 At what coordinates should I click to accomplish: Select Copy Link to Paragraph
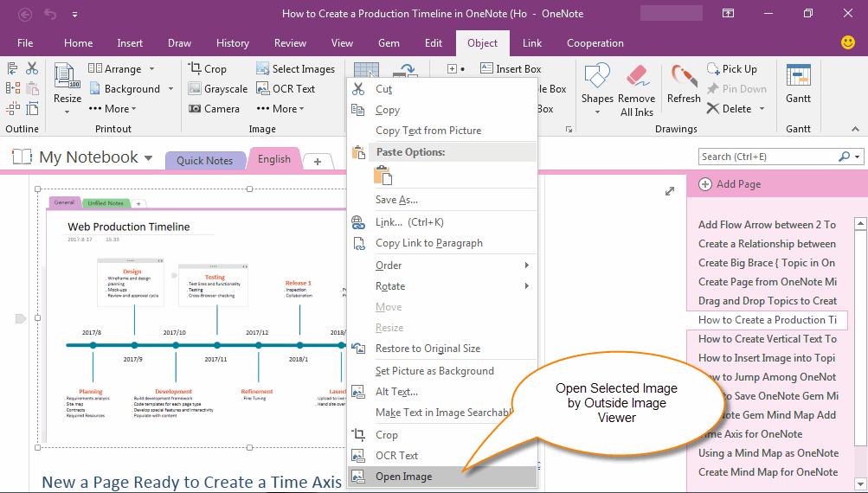coord(441,243)
